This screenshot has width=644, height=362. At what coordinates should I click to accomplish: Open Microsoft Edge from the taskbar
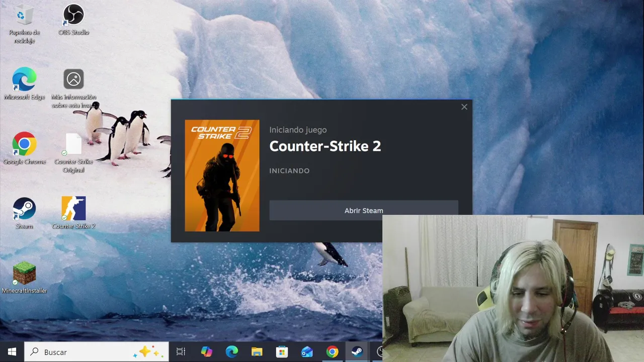[x=231, y=352]
